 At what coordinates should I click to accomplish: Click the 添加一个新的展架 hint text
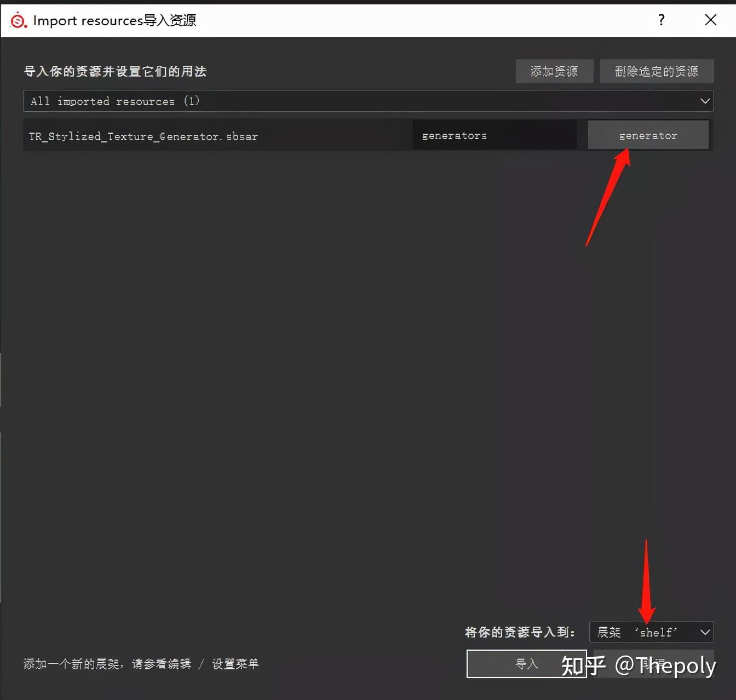click(x=141, y=664)
